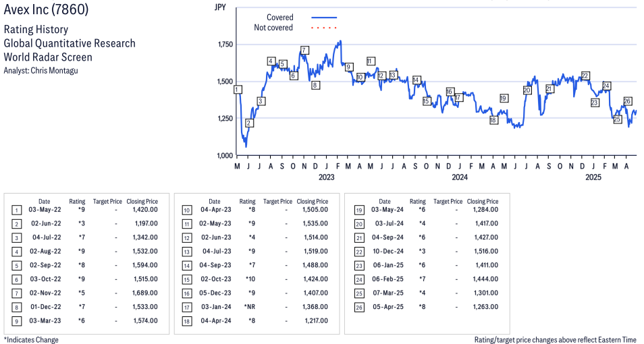Click closing price 1,532.00

click(145, 251)
